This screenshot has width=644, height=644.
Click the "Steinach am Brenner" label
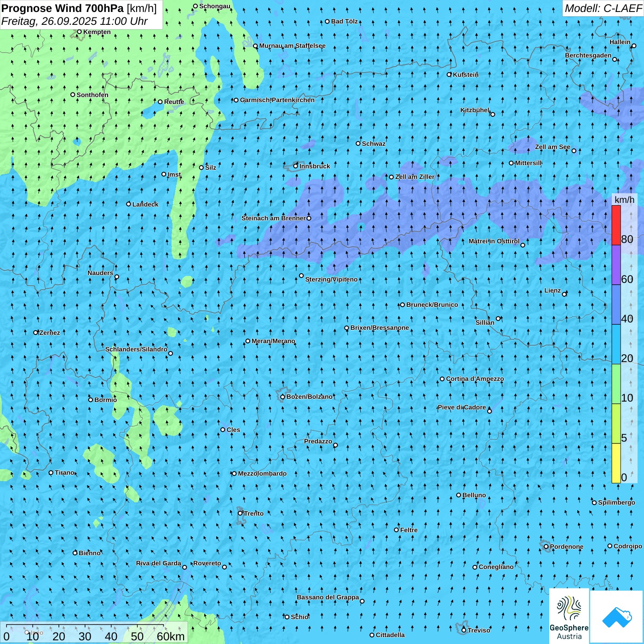(x=273, y=218)
